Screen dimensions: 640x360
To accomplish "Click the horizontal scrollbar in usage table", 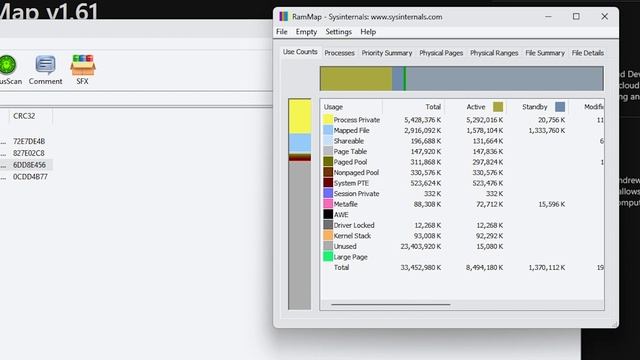I will tap(391, 304).
